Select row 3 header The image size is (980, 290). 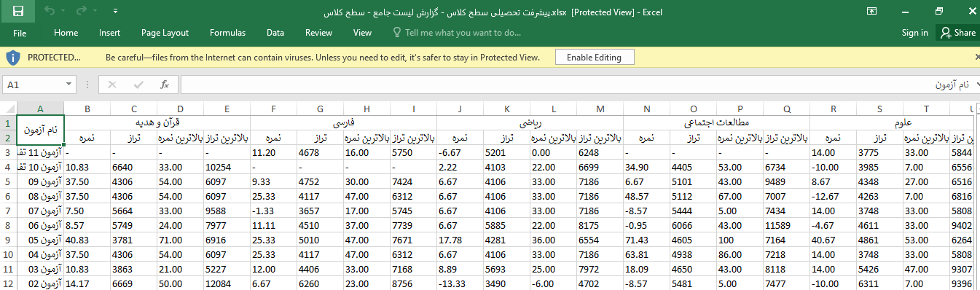(8, 152)
